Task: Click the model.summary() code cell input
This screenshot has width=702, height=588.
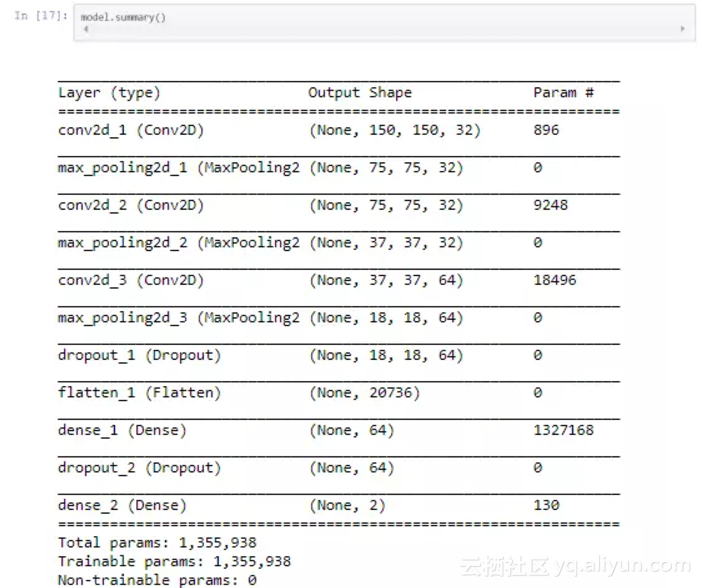Action: [385, 22]
